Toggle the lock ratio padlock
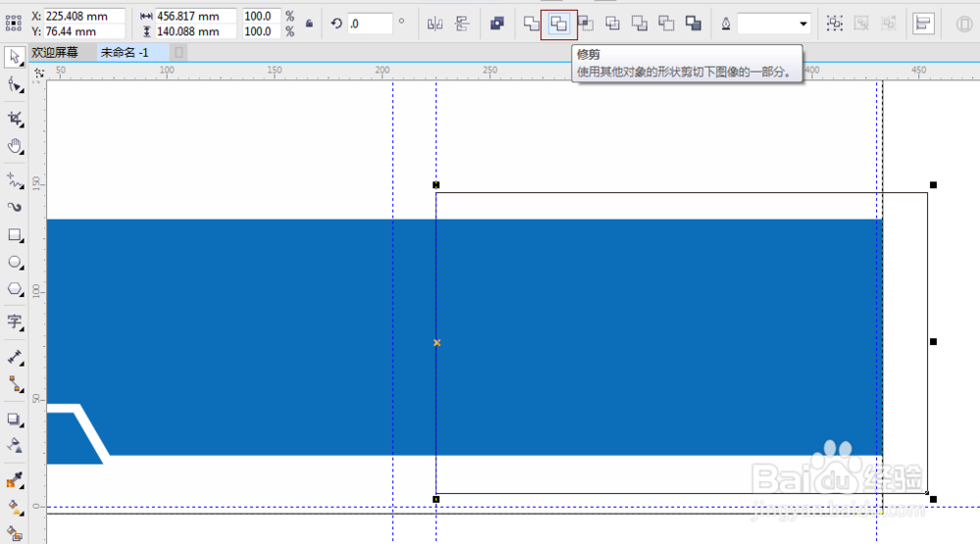 point(310,24)
